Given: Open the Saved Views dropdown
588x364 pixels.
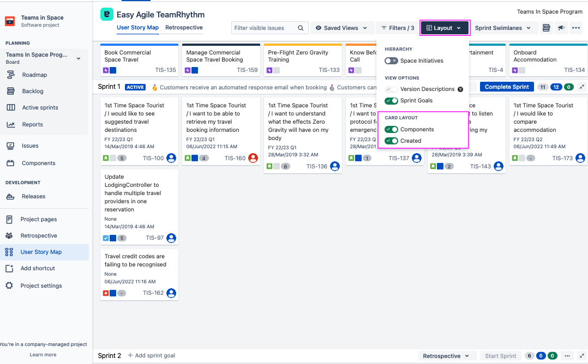Looking at the screenshot, I should [341, 28].
